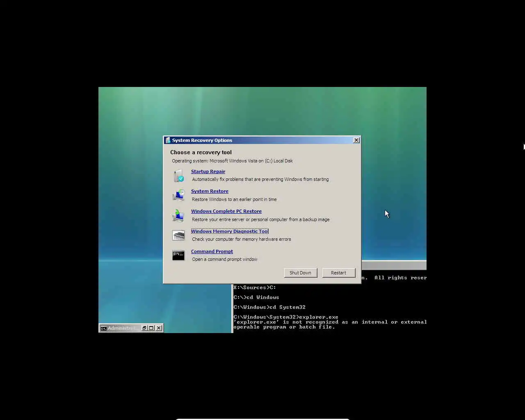525x420 pixels.
Task: Restore the minimized Administrator window
Action: (144, 328)
